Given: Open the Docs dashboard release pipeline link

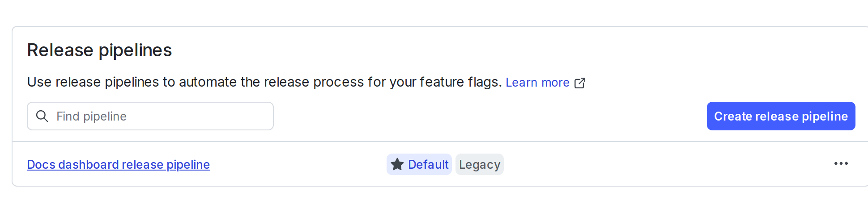Looking at the screenshot, I should tap(118, 164).
